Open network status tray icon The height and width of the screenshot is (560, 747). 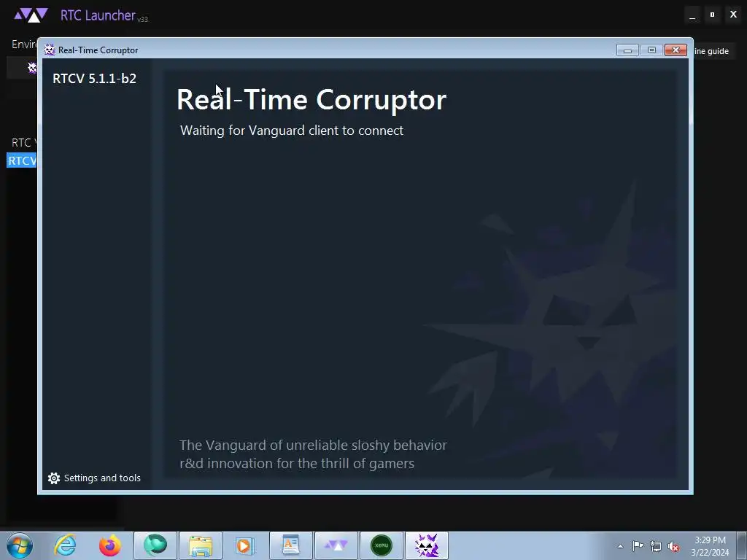pos(656,546)
